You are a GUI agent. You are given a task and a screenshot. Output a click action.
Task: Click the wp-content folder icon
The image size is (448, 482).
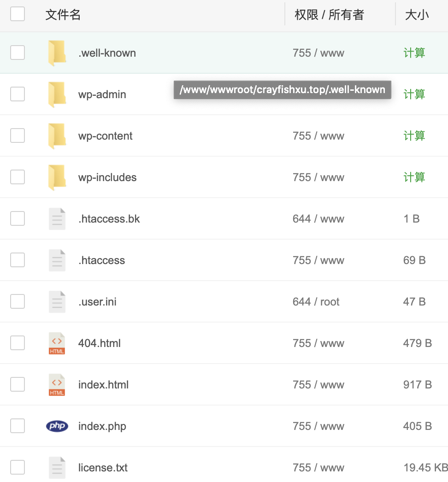pyautogui.click(x=57, y=136)
